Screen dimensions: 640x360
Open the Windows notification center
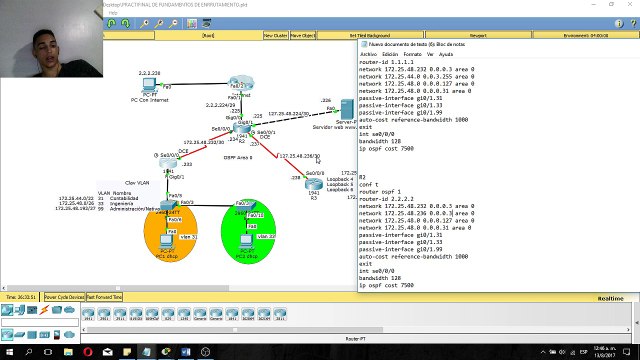(x=627, y=352)
